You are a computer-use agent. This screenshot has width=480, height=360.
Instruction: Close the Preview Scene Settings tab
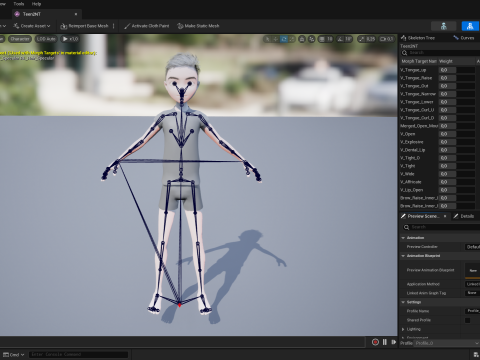(445, 216)
